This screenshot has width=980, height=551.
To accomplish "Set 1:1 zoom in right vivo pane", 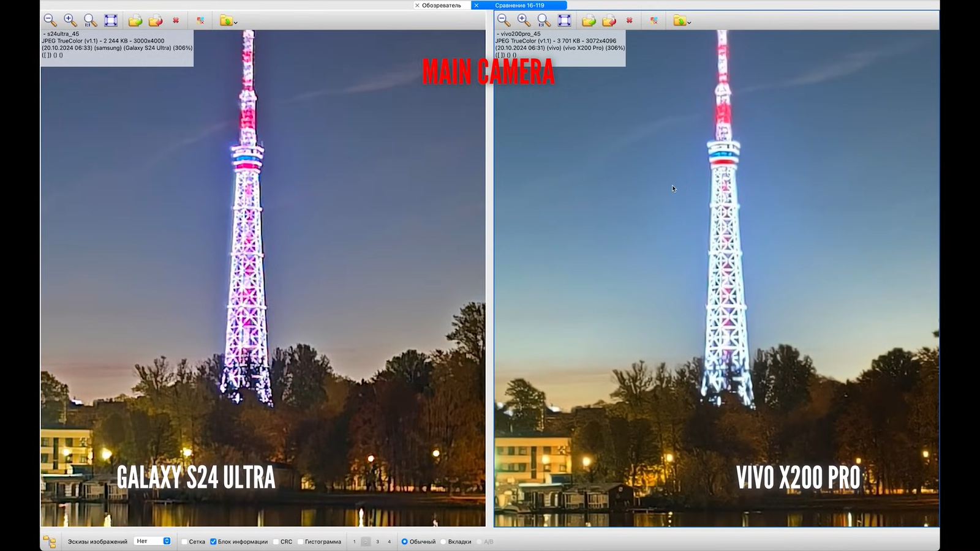I will click(544, 20).
